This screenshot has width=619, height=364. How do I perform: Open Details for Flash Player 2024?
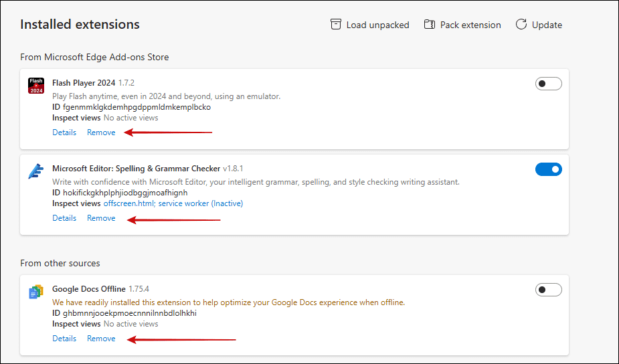point(64,132)
